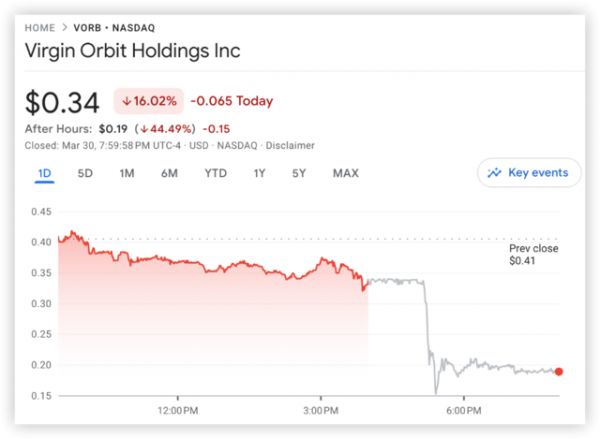The height and width of the screenshot is (439, 600).
Task: Click the HOME breadcrumb link
Action: [41, 28]
